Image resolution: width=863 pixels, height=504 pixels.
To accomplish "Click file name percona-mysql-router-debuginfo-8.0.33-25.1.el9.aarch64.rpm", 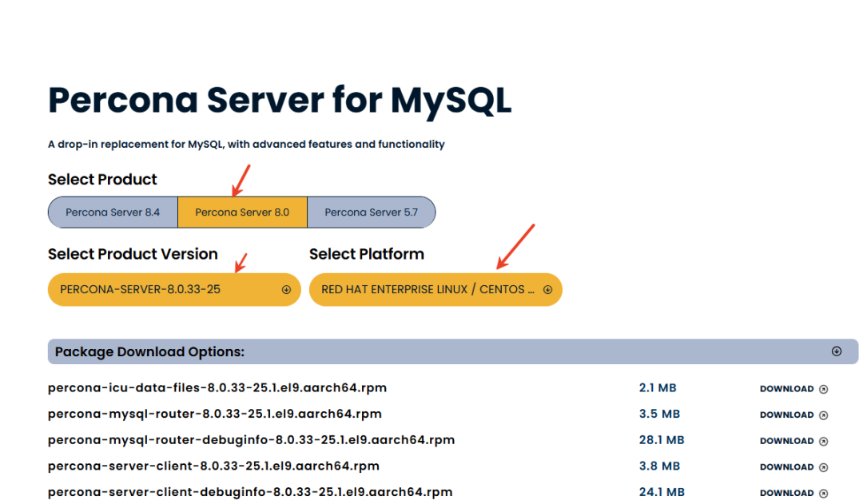I will point(252,440).
